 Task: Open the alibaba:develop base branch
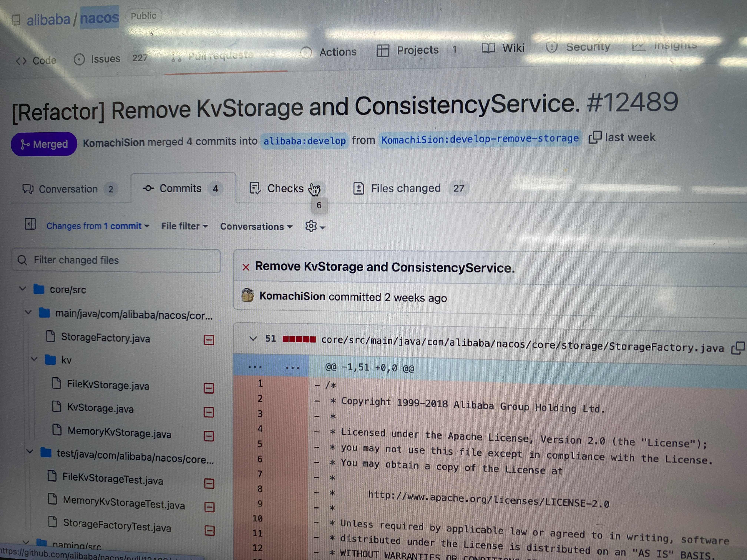click(x=305, y=140)
